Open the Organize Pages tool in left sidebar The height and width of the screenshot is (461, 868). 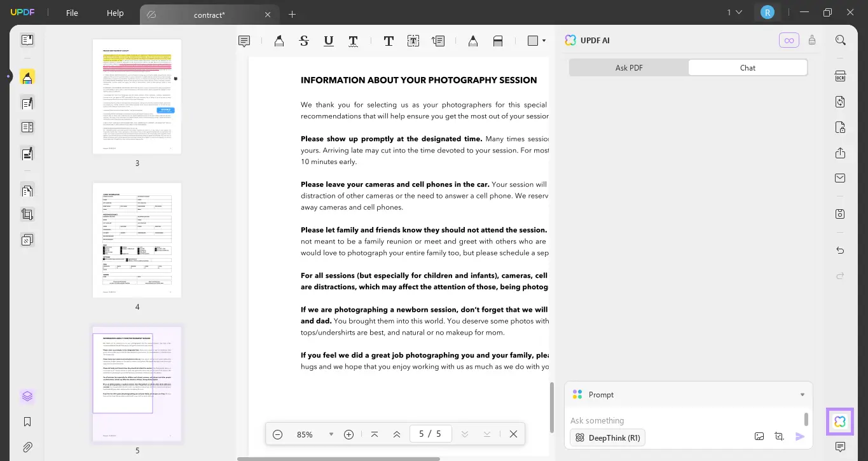point(27,190)
